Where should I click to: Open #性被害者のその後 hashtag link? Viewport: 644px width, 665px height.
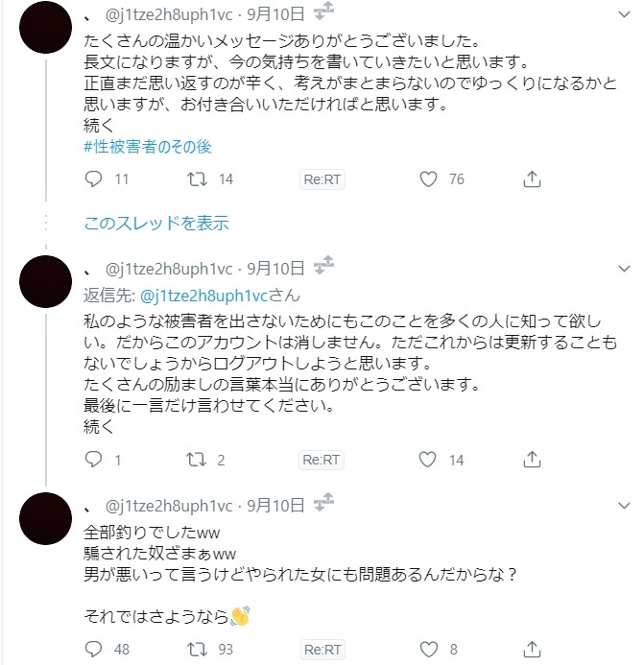[147, 147]
